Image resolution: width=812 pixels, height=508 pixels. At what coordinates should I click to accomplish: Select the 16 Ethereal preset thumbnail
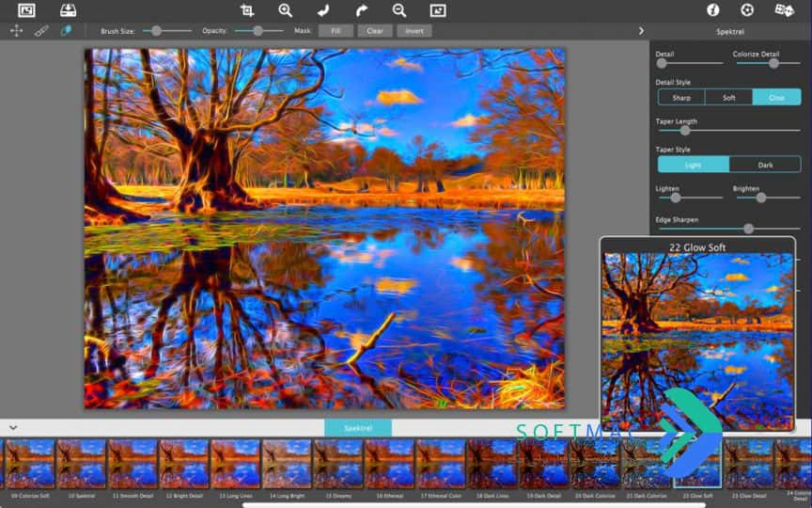click(389, 464)
